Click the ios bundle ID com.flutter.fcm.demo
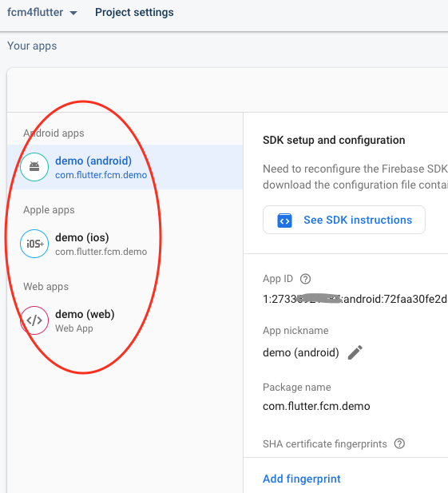This screenshot has width=448, height=493. point(101,252)
